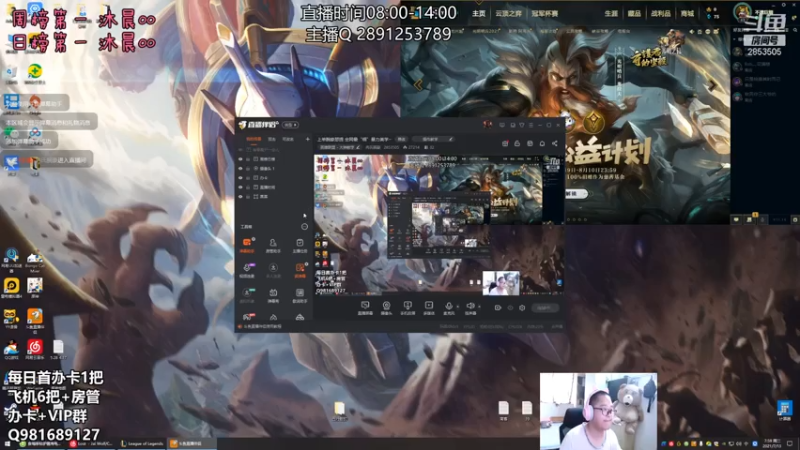Toggle the eye icon of the 直播时间 source
The height and width of the screenshot is (450, 800).
pyautogui.click(x=241, y=187)
